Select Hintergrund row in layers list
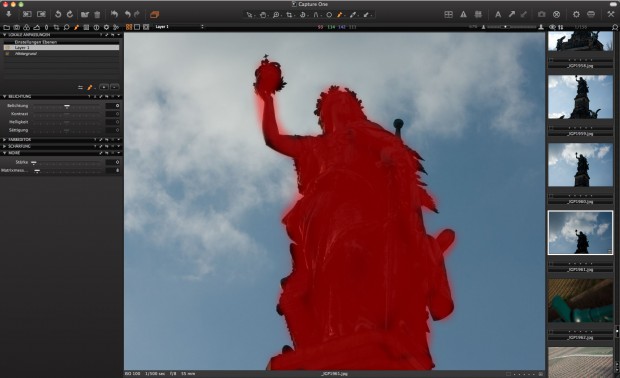 [x=61, y=53]
